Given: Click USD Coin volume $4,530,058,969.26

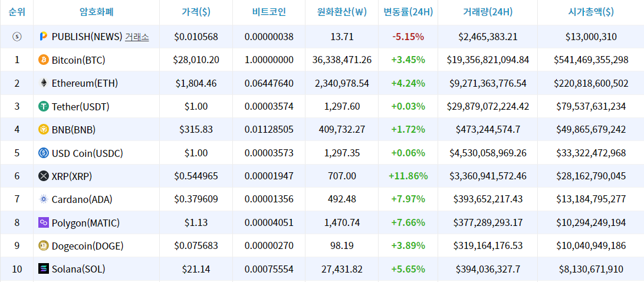Looking at the screenshot, I should [488, 153].
